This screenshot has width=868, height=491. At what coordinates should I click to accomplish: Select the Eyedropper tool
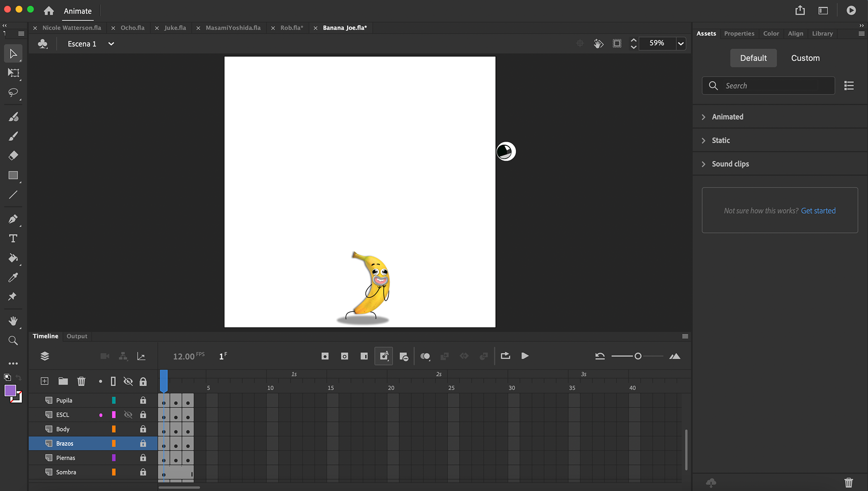click(x=13, y=277)
